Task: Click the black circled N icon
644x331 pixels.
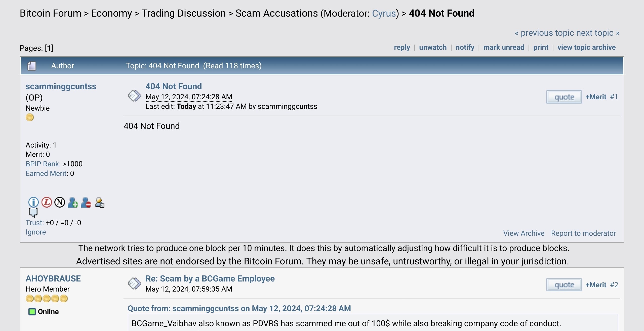Action: pyautogui.click(x=60, y=202)
